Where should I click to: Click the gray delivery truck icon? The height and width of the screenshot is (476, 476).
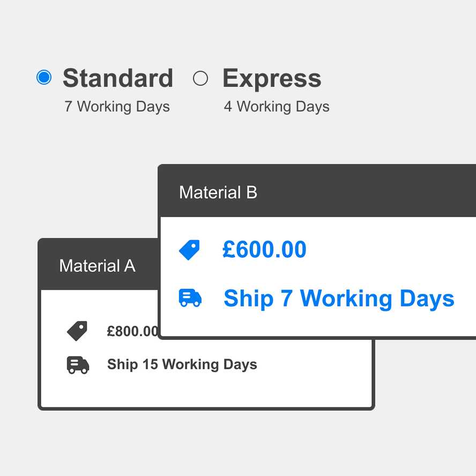(78, 365)
